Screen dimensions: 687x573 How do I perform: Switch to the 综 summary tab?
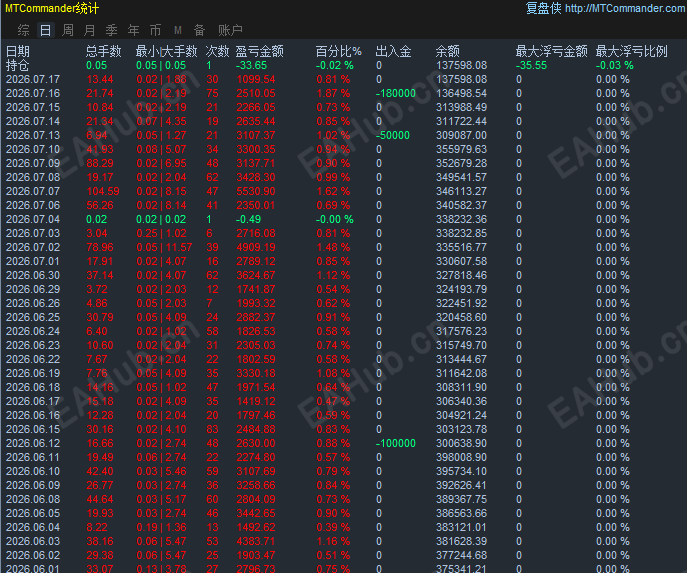click(x=24, y=30)
